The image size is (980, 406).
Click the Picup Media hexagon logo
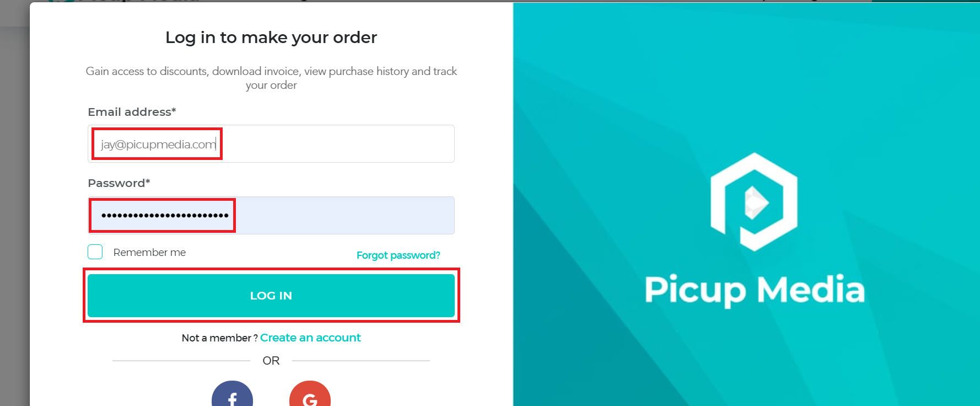tap(754, 202)
